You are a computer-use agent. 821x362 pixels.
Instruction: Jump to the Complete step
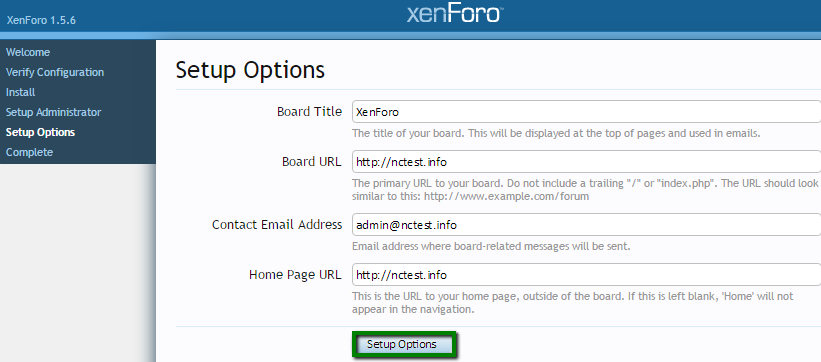[29, 152]
